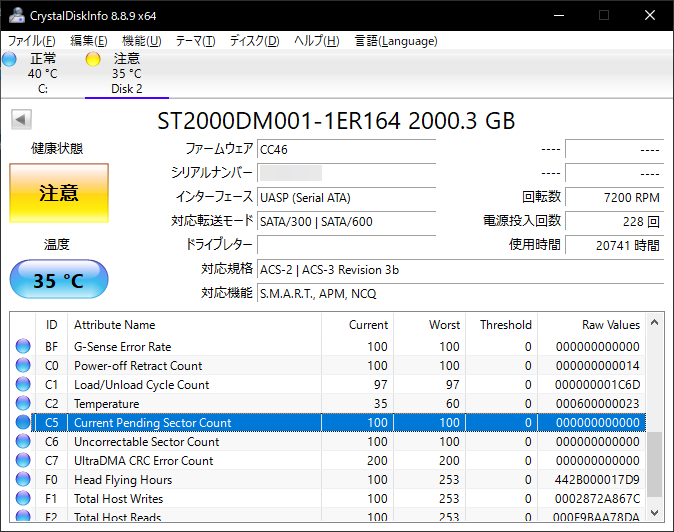Click the Attribute Name column header
Viewport: 674px width, 532px height.
[x=194, y=325]
